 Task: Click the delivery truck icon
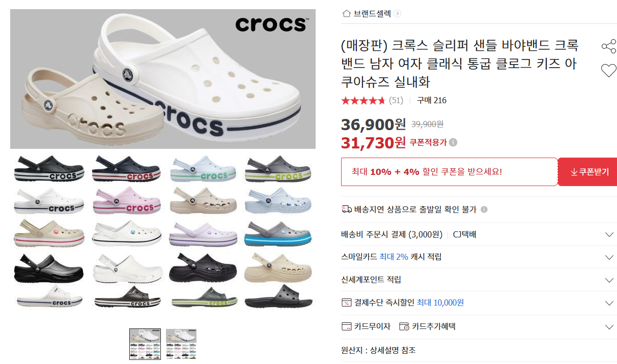(x=347, y=209)
